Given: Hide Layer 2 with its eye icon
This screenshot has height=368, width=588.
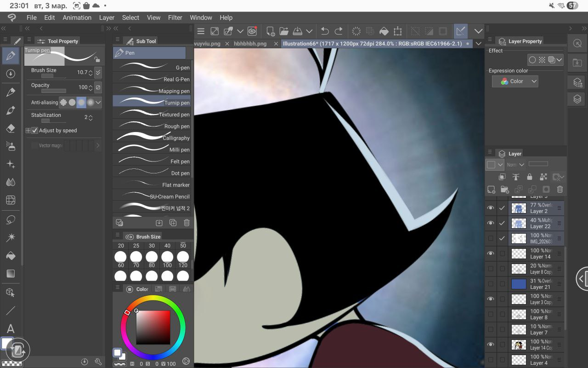Looking at the screenshot, I should coord(491,208).
